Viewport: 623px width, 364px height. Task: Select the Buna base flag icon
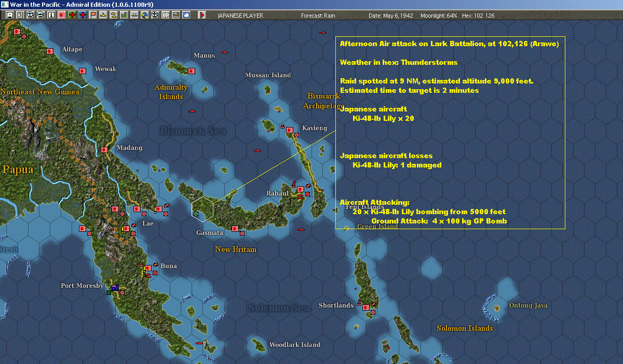[x=148, y=268]
